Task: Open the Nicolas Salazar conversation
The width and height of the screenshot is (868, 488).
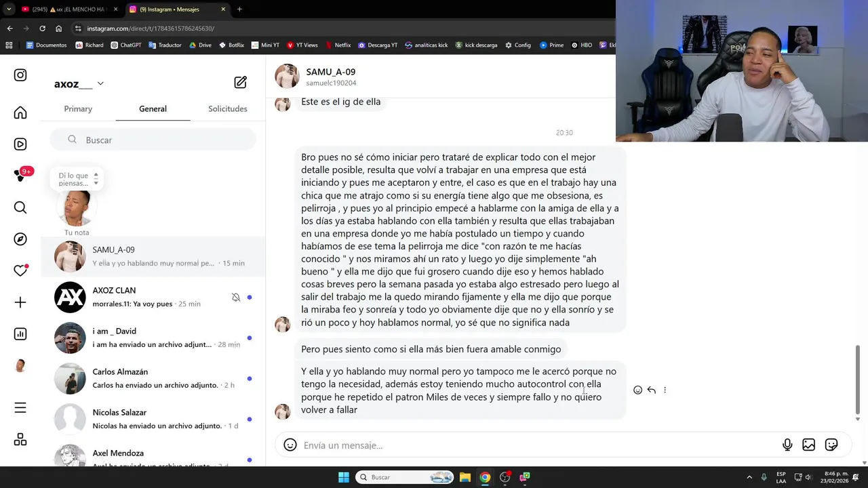Action: (153, 419)
